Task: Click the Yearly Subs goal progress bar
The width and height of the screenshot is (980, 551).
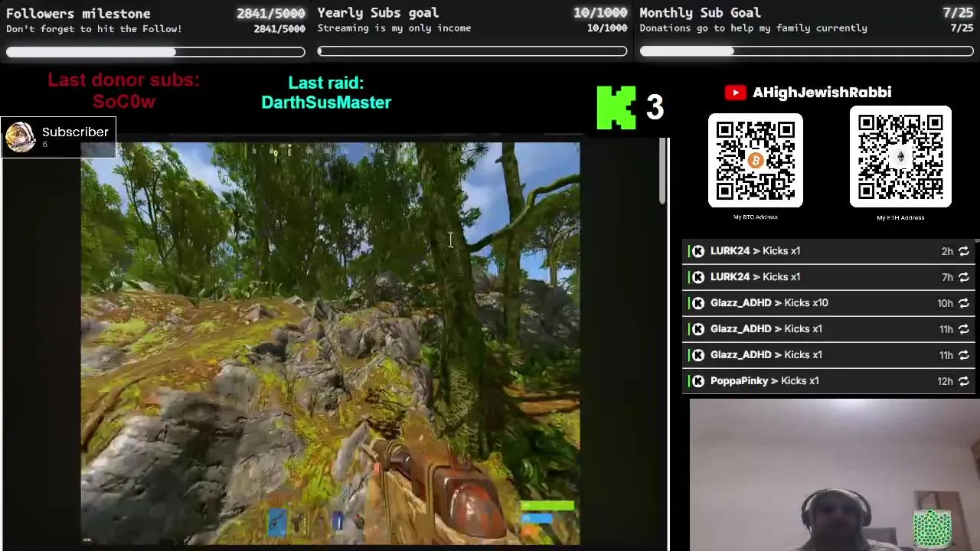Action: [472, 51]
